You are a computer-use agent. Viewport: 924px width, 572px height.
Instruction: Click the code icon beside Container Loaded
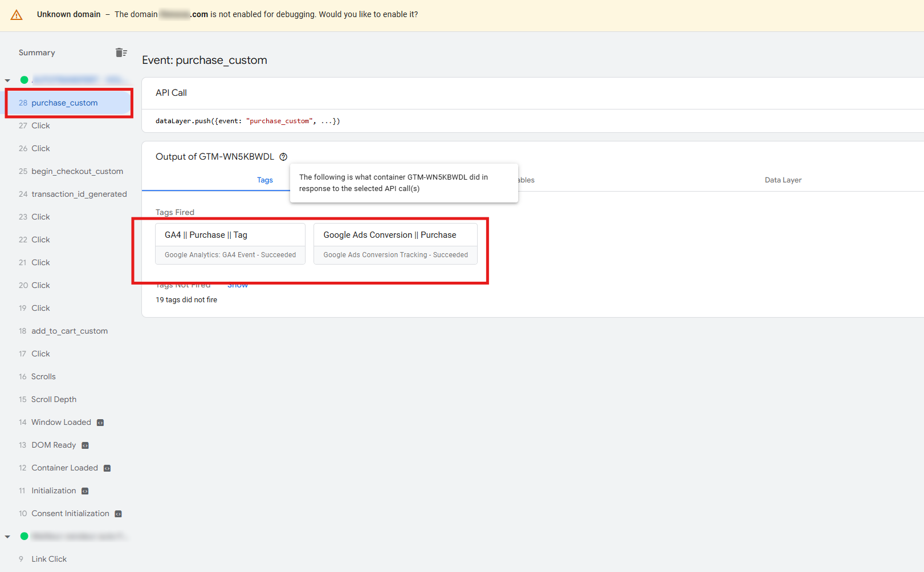pyautogui.click(x=107, y=468)
